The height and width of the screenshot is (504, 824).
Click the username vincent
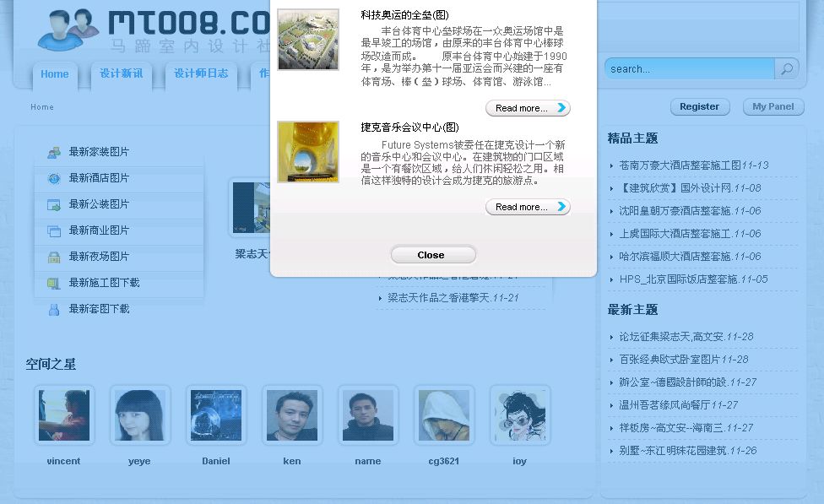[x=63, y=461]
